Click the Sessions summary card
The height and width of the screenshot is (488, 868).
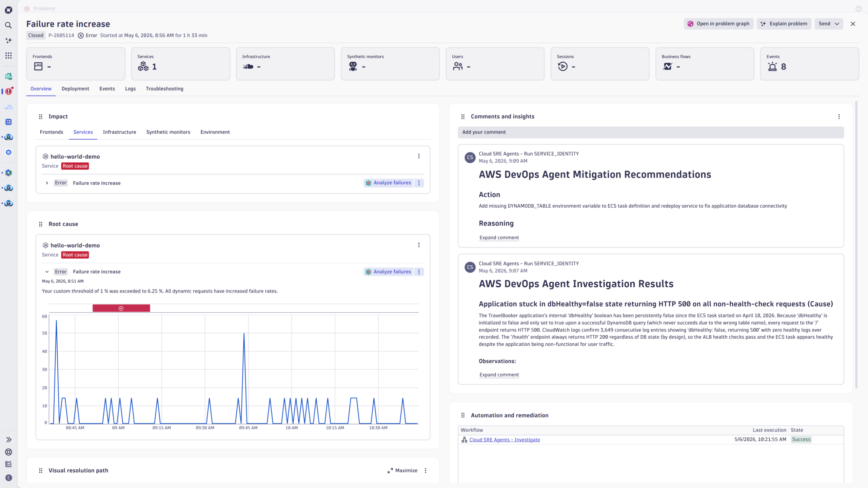click(600, 64)
